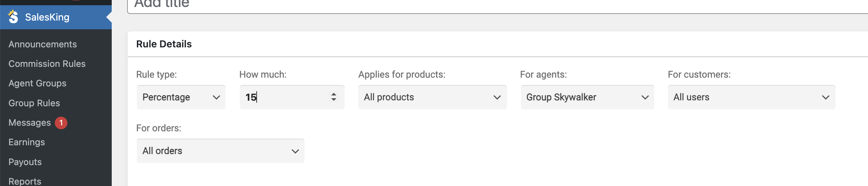Click the chevron arrow on All products select
Image resolution: width=868 pixels, height=186 pixels.
pyautogui.click(x=497, y=98)
